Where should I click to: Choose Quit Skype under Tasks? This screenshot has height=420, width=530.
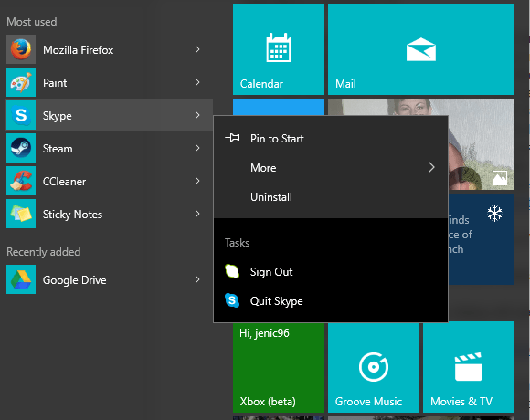tap(331, 300)
